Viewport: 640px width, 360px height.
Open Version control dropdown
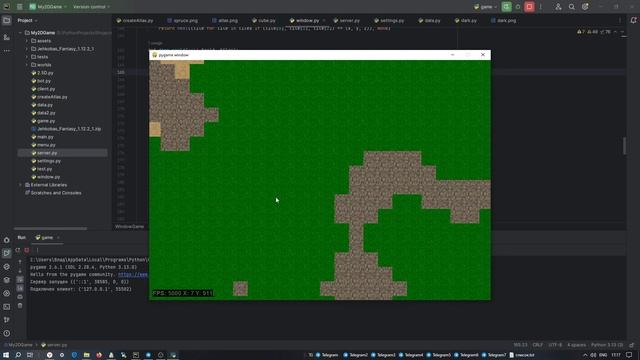[91, 7]
